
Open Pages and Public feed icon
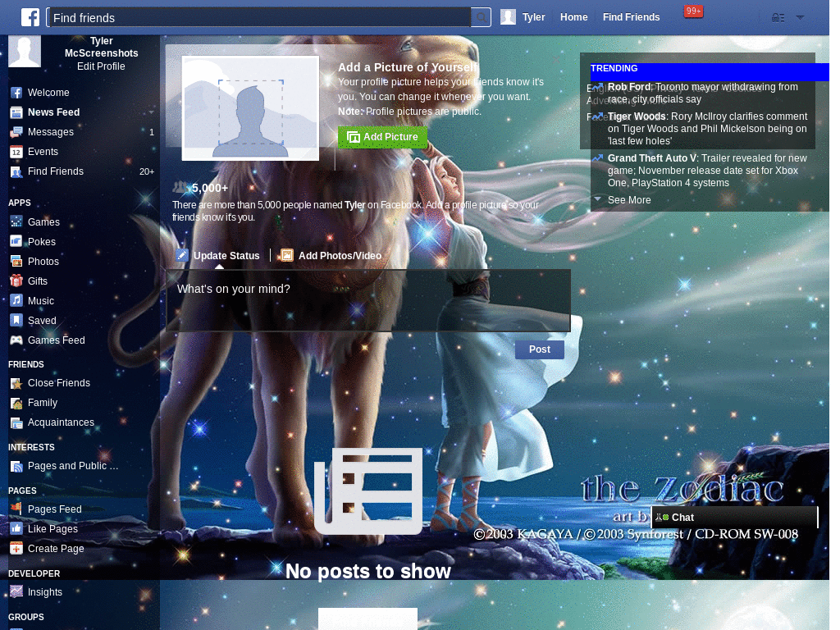coord(16,466)
